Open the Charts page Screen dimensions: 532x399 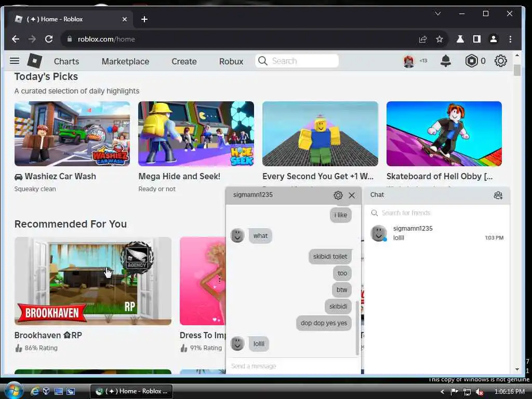(x=66, y=61)
